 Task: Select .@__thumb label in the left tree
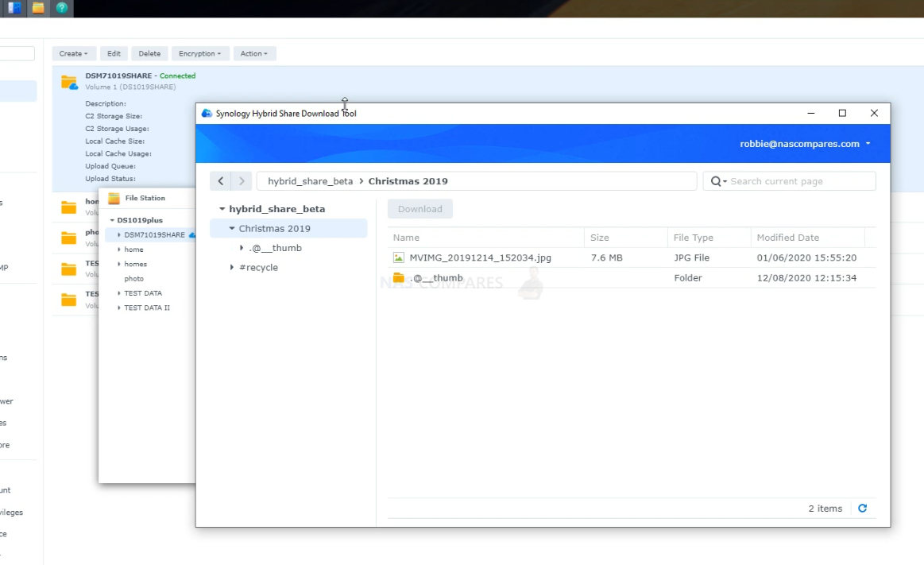275,248
